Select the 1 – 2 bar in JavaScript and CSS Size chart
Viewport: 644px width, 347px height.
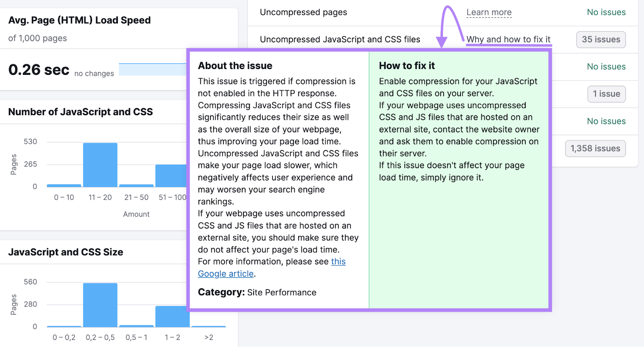(x=172, y=316)
